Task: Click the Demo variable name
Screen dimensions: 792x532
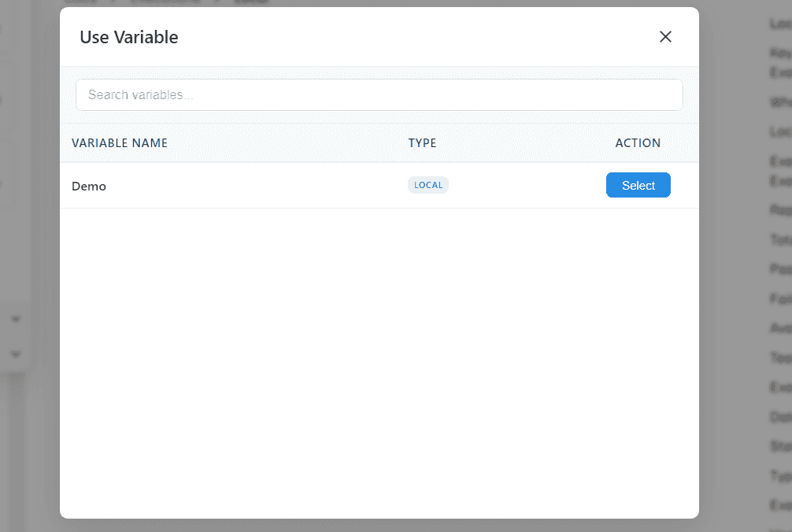Action: [x=89, y=187]
